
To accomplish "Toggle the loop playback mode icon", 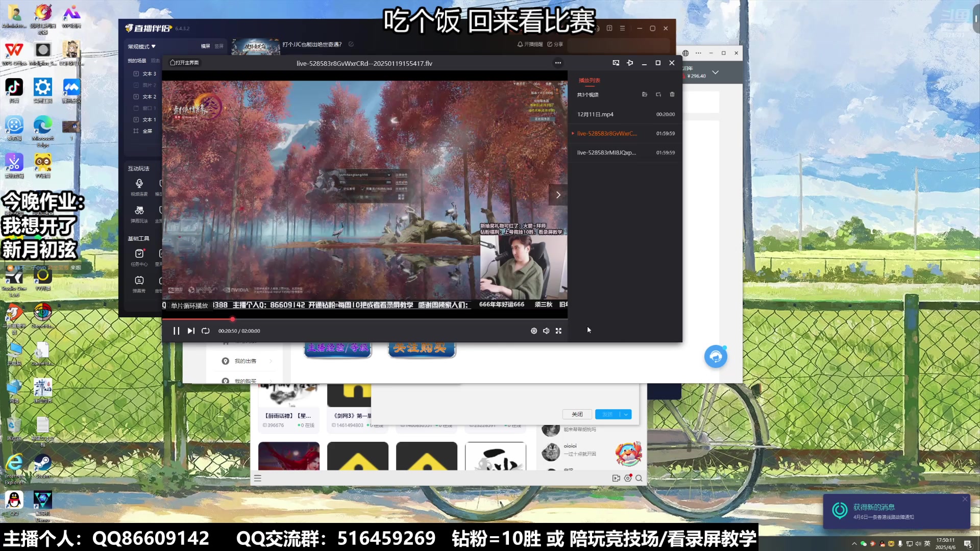I will tap(206, 331).
